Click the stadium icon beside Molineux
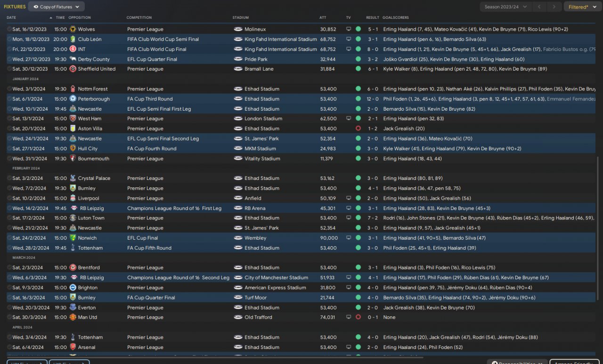This screenshot has width=603, height=364. coord(238,29)
